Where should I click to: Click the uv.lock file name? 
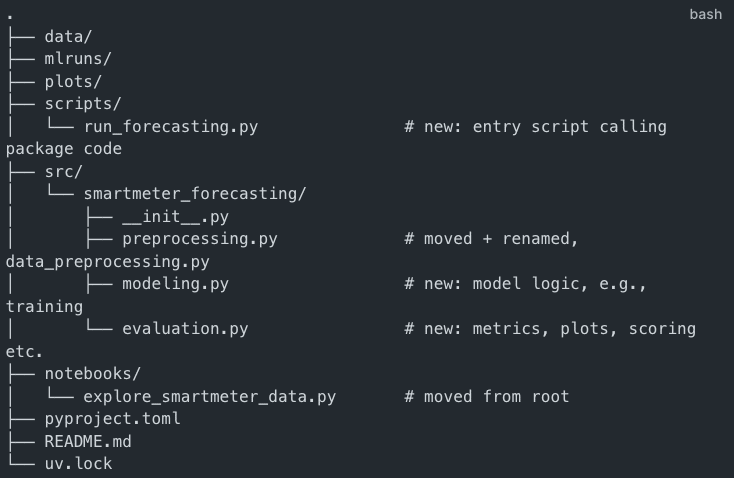click(78, 464)
